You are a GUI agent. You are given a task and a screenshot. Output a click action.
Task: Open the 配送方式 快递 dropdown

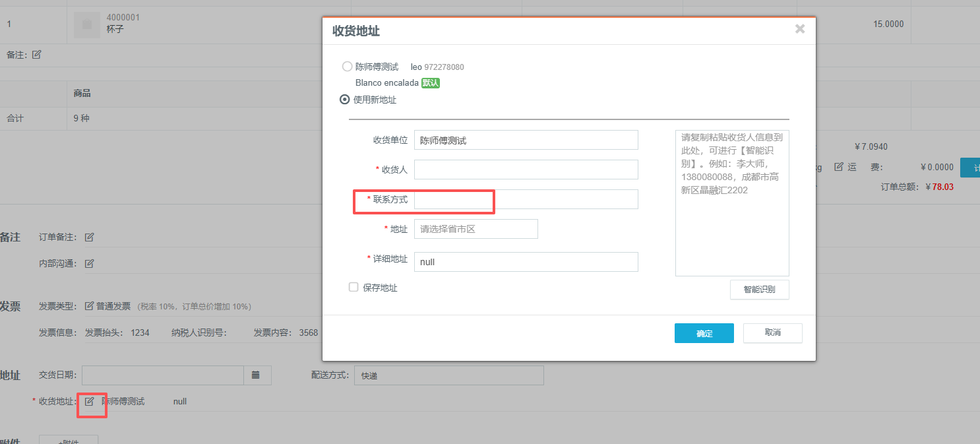pos(449,375)
